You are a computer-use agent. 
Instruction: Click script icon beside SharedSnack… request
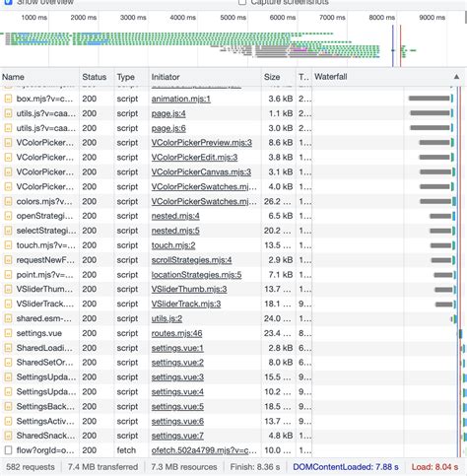[8, 436]
